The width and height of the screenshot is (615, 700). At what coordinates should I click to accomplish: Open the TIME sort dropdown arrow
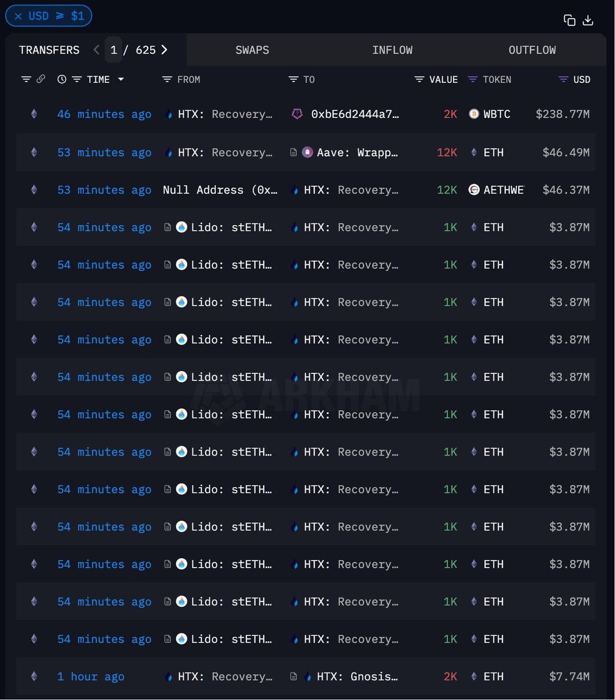(x=121, y=79)
